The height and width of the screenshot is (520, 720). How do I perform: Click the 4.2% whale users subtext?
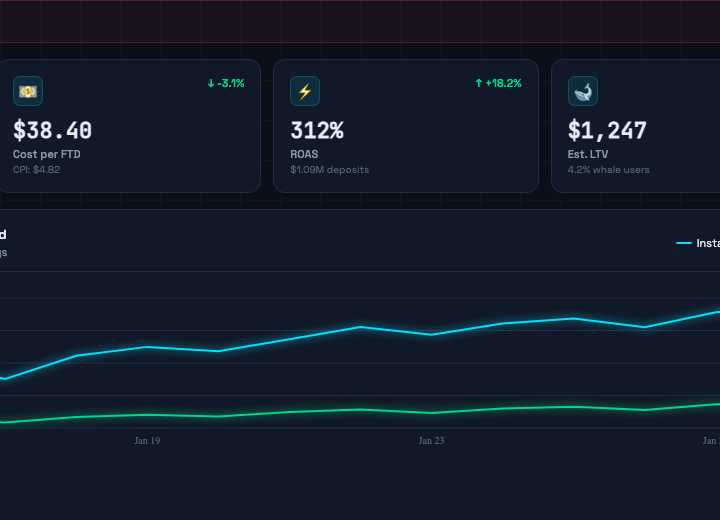[x=609, y=169]
